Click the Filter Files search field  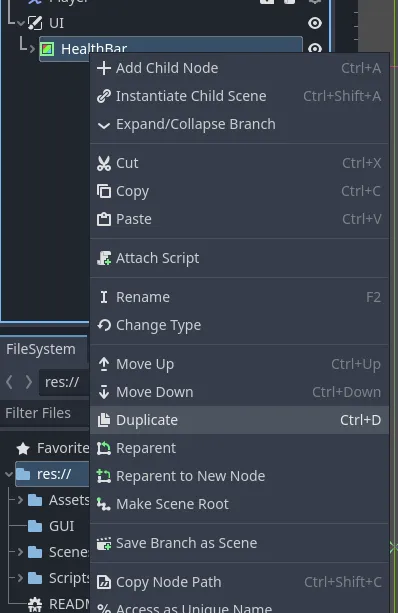45,413
